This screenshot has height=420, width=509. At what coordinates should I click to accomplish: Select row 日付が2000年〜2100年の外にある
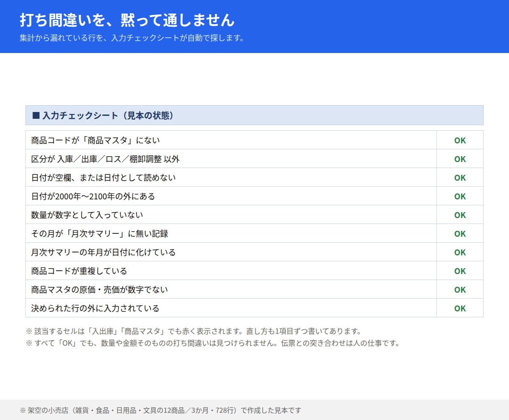[x=255, y=196]
